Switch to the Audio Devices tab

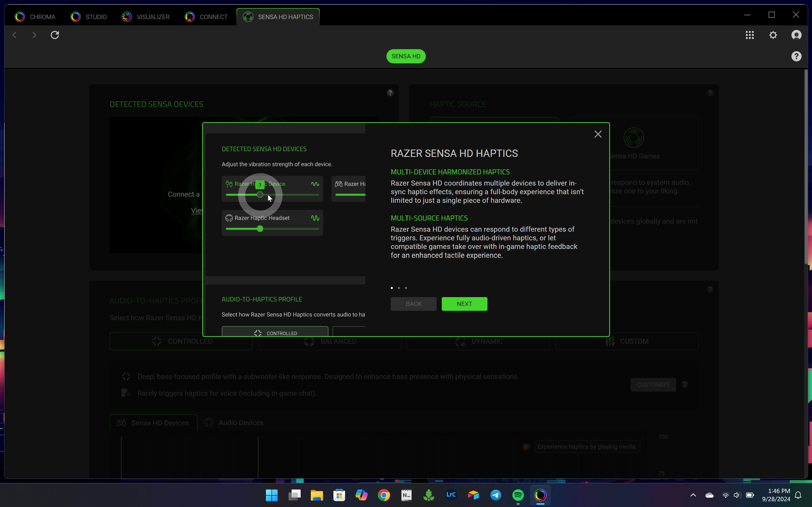(240, 422)
